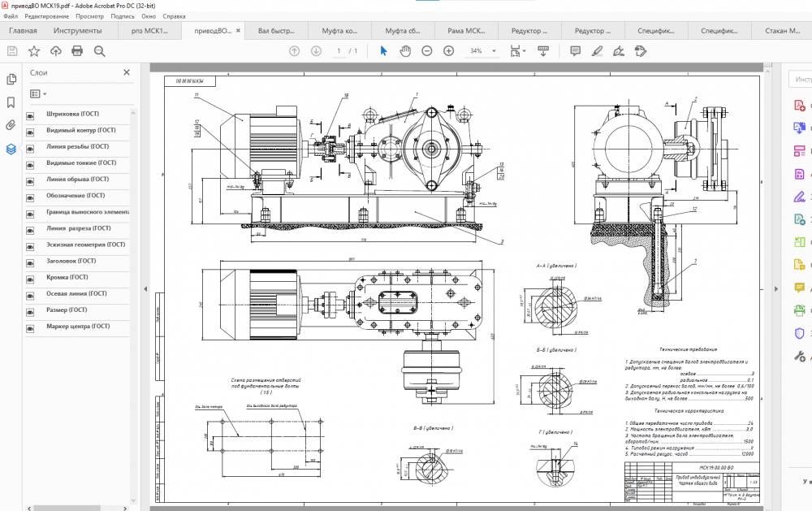
Task: Open Bookmarks panel in left sidebar
Action: tap(11, 102)
